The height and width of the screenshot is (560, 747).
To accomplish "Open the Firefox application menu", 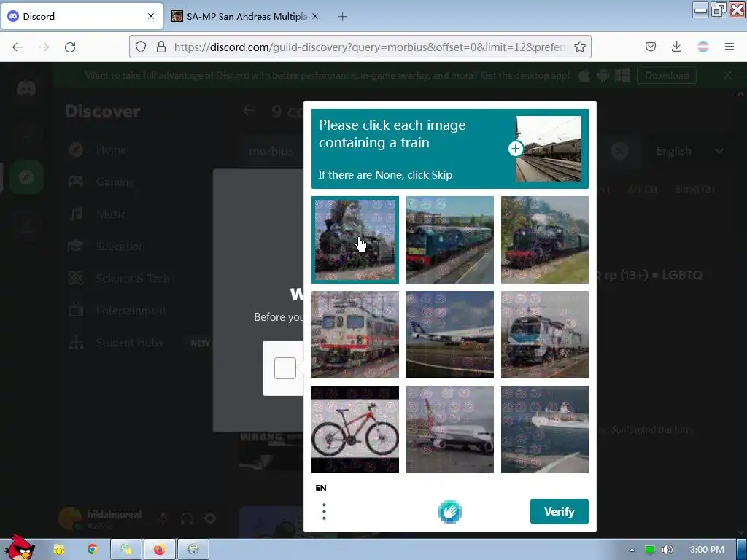I will pos(729,47).
